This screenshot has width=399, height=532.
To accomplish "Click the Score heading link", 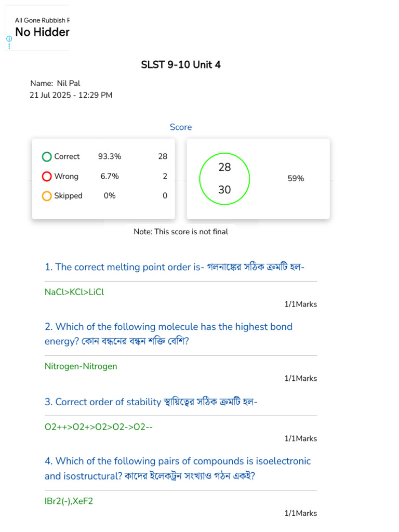I will click(x=181, y=127).
